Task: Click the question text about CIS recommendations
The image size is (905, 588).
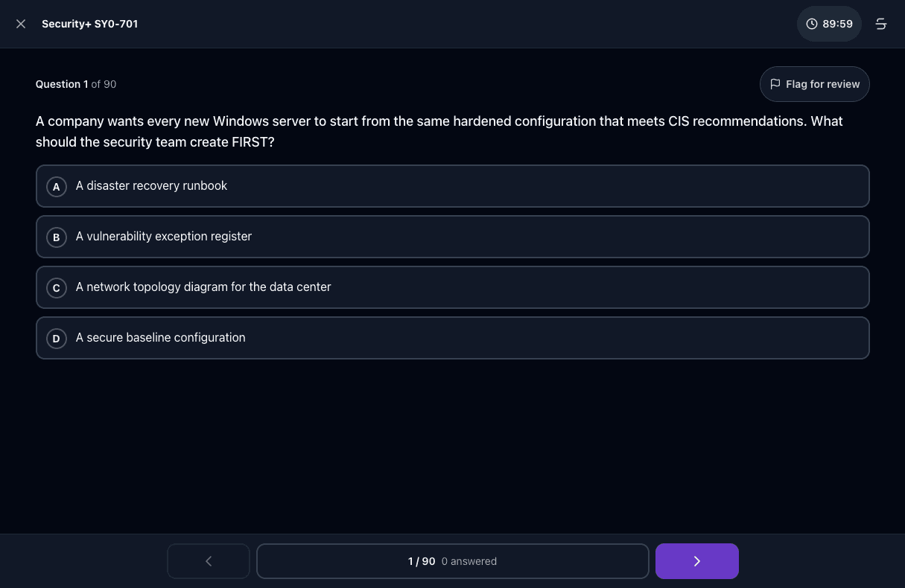Action: pyautogui.click(x=439, y=132)
